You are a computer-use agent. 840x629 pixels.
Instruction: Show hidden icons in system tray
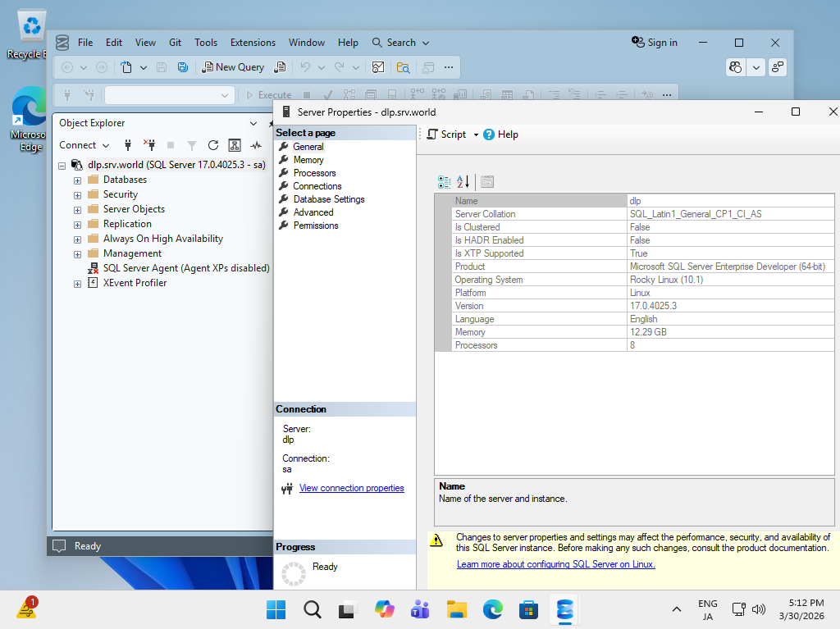(x=677, y=609)
